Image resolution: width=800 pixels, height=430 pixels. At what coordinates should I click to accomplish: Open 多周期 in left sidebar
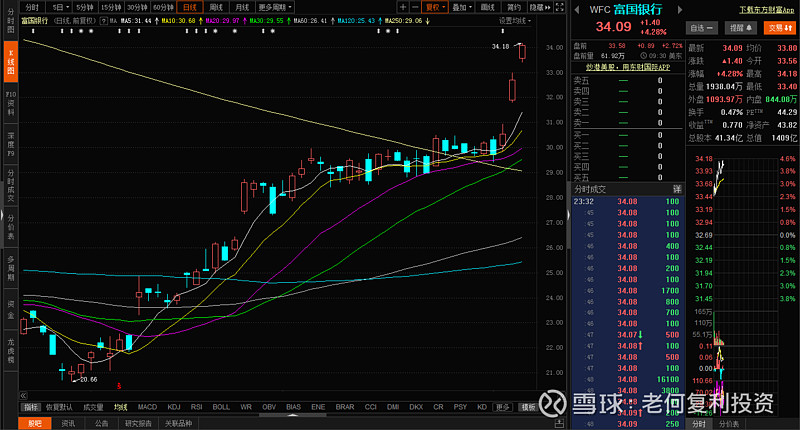[x=11, y=268]
